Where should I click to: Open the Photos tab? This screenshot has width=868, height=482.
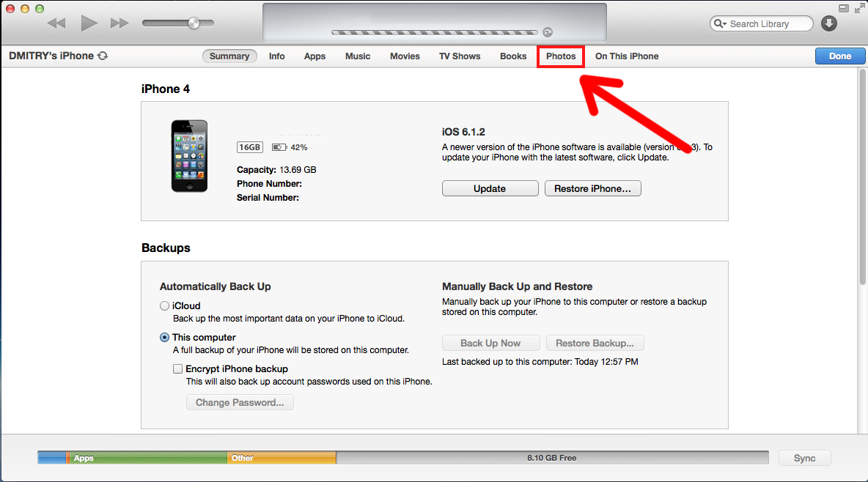point(561,56)
